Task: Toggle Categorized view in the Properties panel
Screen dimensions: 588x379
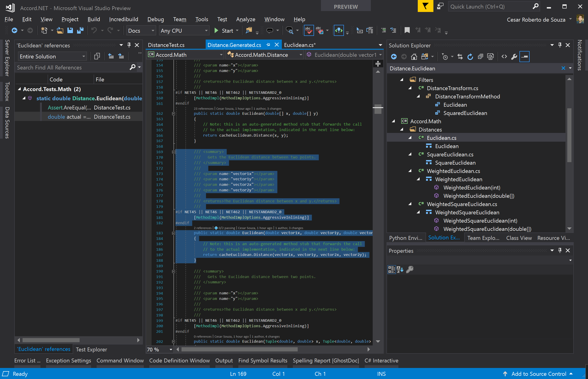Action: tap(392, 270)
